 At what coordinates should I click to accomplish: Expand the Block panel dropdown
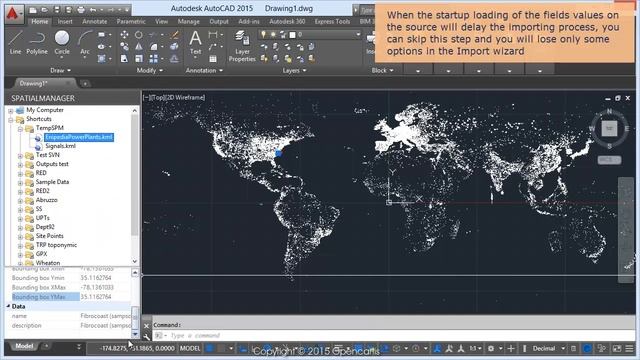pos(382,70)
